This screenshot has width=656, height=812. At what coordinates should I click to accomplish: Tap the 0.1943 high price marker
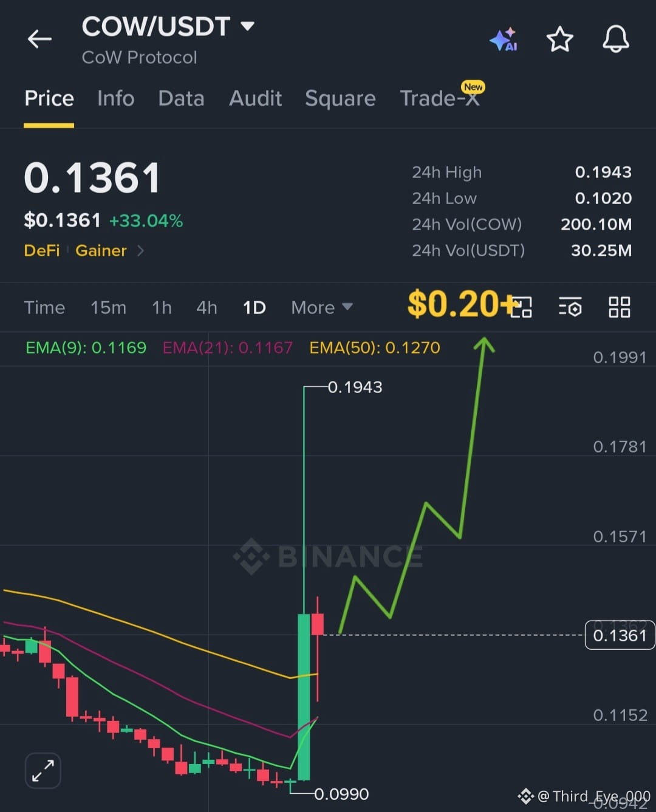click(355, 387)
